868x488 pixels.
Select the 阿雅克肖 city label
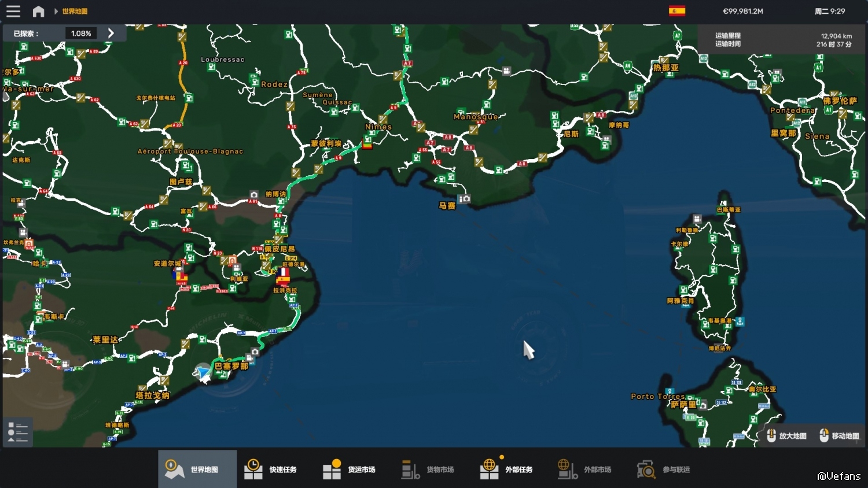(681, 301)
